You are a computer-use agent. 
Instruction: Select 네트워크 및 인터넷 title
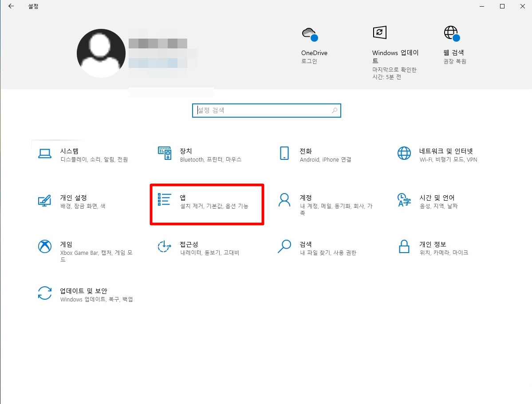(x=446, y=151)
